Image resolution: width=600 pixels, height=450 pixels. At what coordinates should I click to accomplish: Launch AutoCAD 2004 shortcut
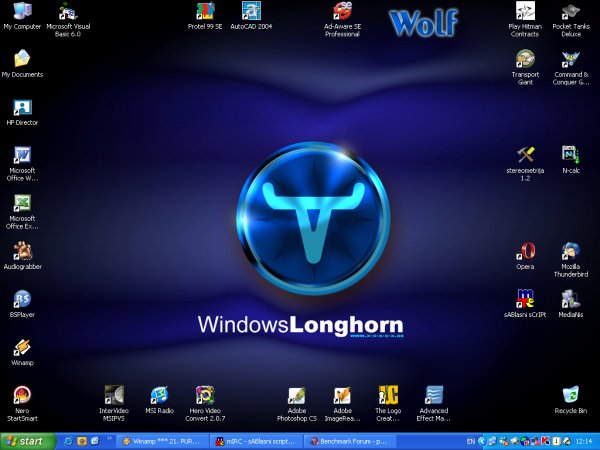tap(251, 15)
